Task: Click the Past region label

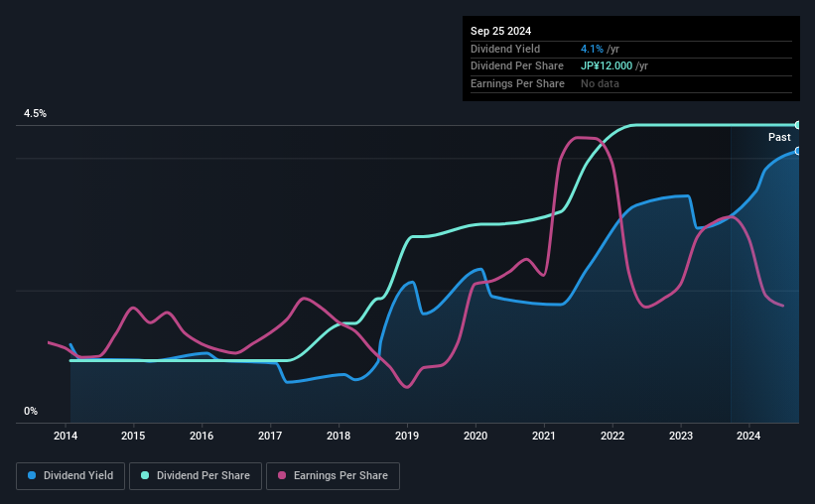Action: (x=779, y=137)
